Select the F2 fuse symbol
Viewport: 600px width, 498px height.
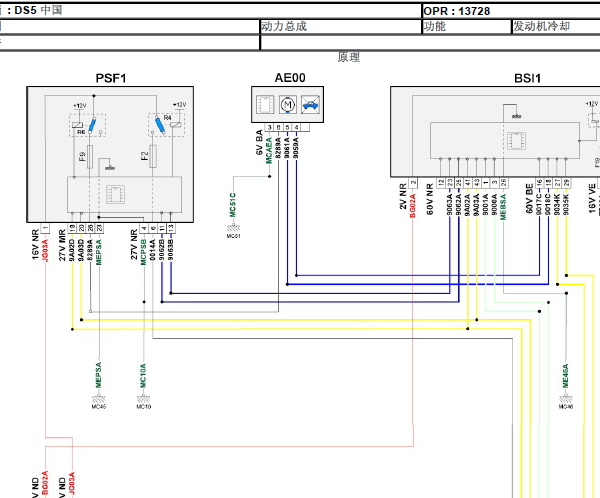coord(155,156)
